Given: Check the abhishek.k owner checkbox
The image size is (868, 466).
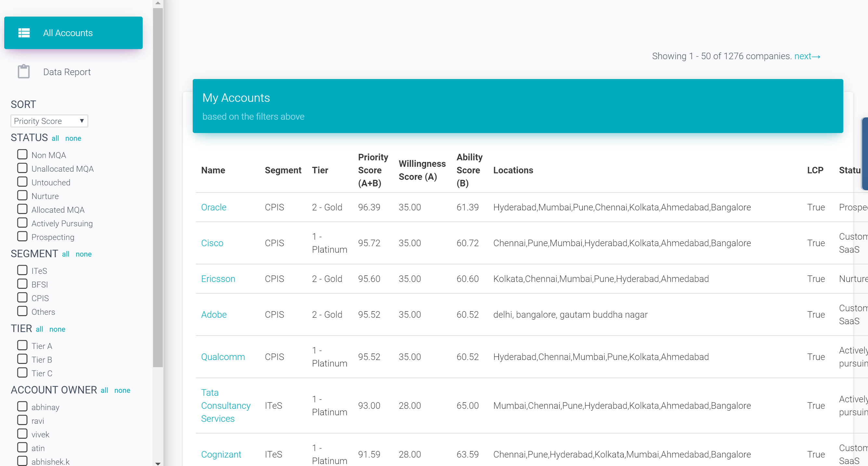Looking at the screenshot, I should [22, 461].
